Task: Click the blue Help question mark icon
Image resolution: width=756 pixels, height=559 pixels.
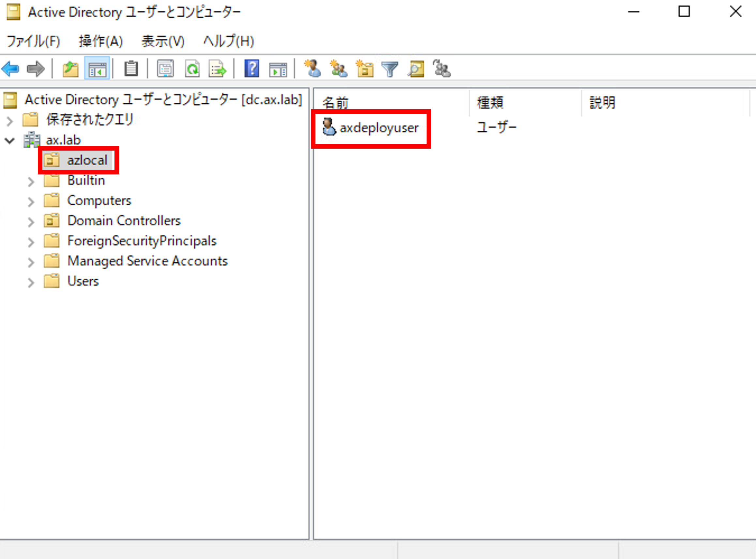Action: (251, 69)
